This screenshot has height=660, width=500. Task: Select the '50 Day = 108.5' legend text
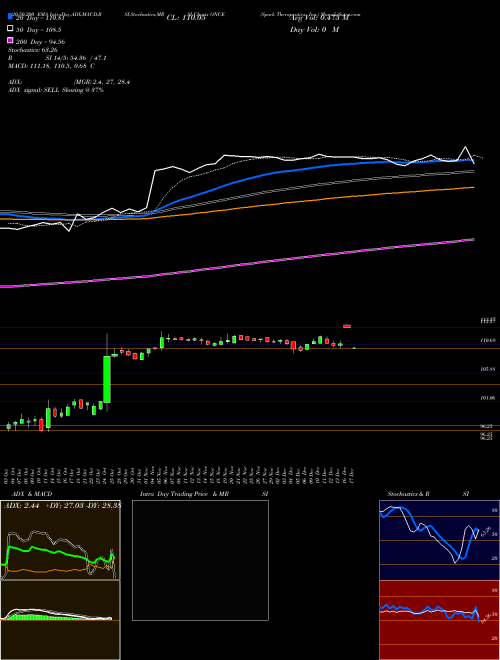(39, 30)
